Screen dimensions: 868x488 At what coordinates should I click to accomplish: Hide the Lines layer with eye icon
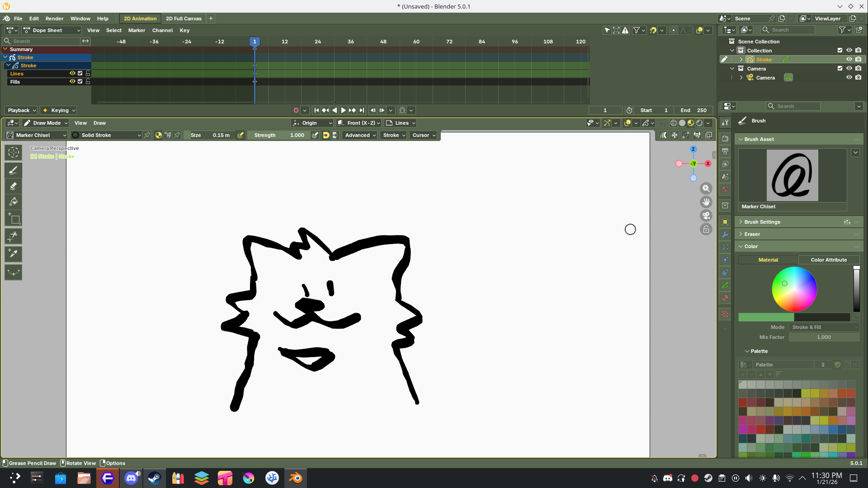point(72,73)
